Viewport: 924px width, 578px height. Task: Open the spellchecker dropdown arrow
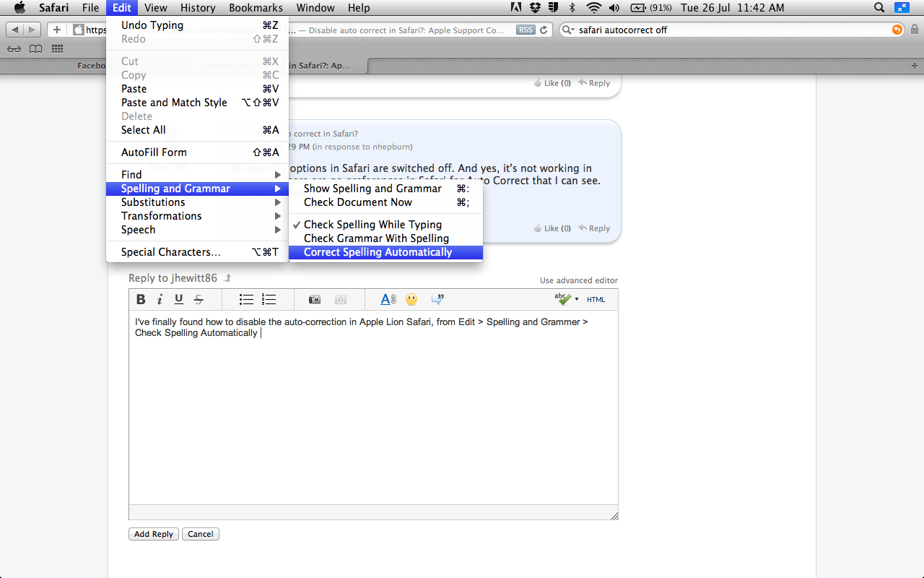(x=577, y=299)
